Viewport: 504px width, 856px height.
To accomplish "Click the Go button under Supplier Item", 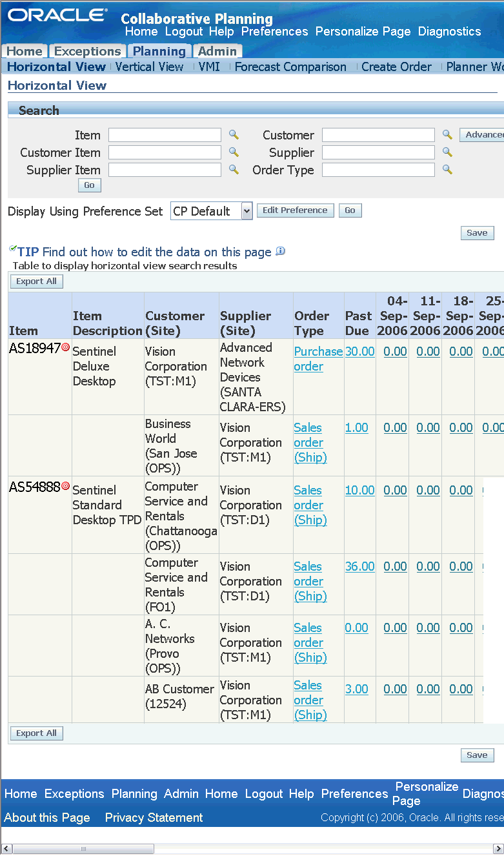I will click(89, 185).
